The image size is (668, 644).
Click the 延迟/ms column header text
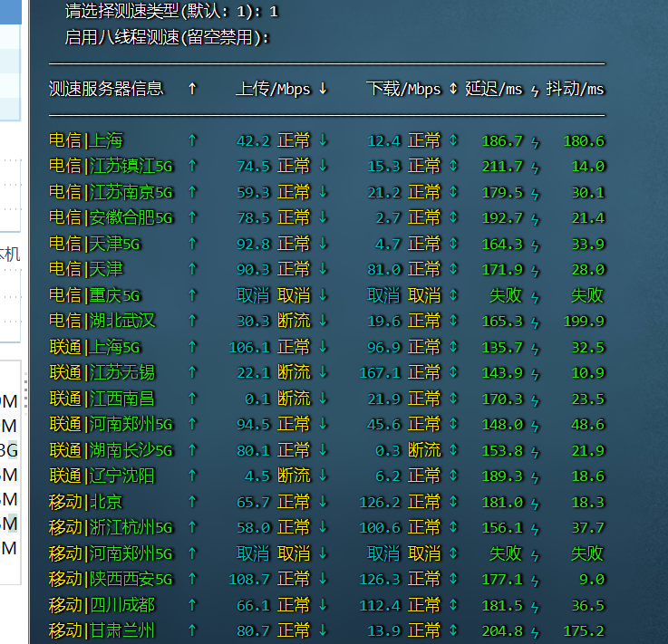(x=494, y=89)
